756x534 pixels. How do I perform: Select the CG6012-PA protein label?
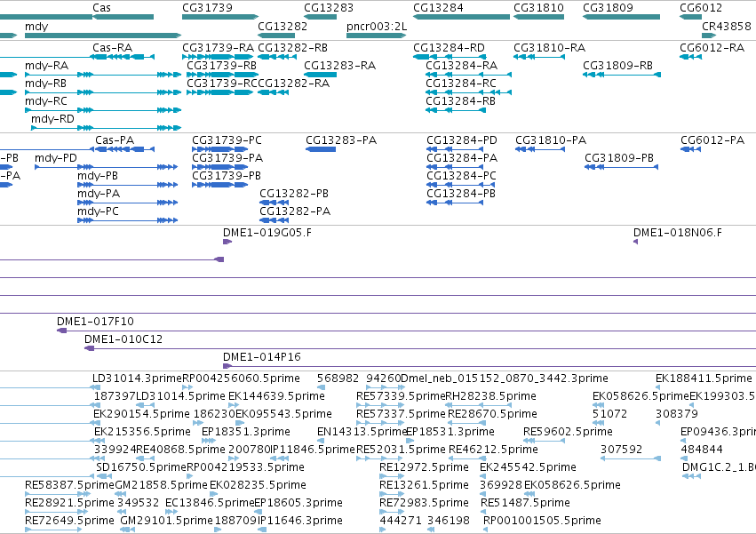712,140
